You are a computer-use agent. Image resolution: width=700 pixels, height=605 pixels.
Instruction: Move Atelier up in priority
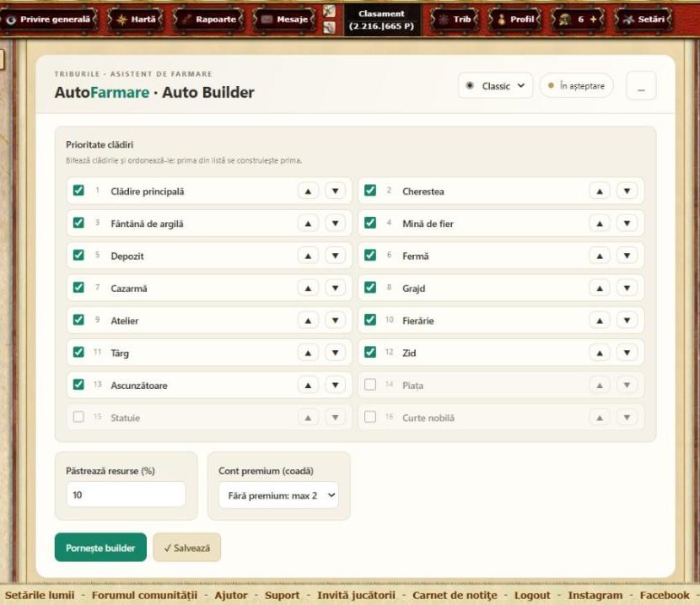point(308,320)
